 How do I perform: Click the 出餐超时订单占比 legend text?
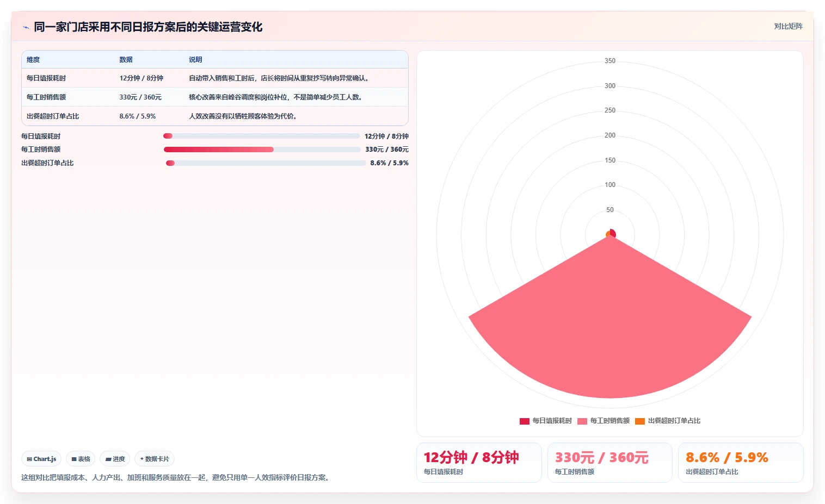point(674,421)
